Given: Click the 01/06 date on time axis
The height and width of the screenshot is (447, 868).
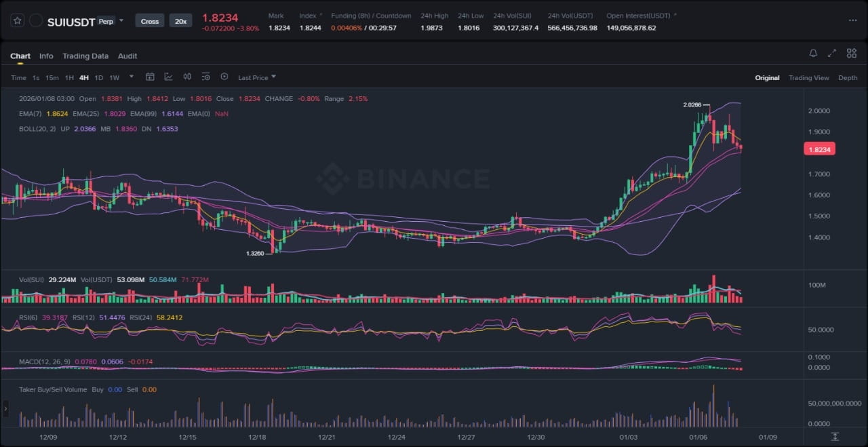Looking at the screenshot, I should (x=698, y=437).
